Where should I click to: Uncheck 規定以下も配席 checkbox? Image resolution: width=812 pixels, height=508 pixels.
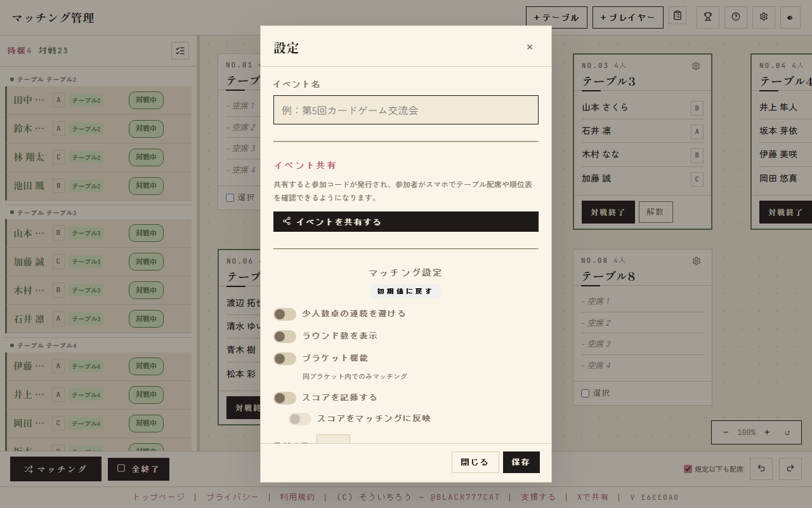688,469
